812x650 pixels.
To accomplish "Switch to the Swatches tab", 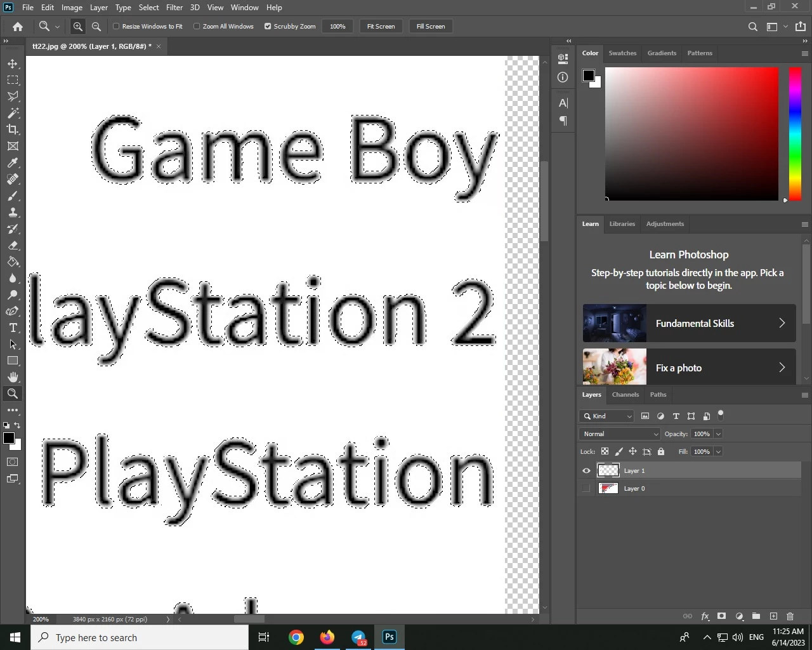I will pyautogui.click(x=622, y=53).
